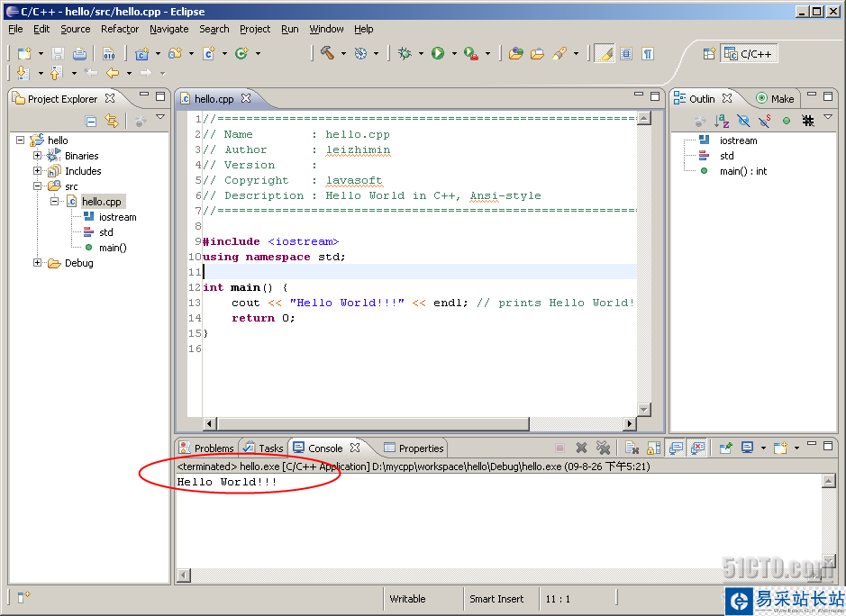Viewport: 846px width, 616px height.
Task: Run the program with green play button
Action: click(438, 53)
